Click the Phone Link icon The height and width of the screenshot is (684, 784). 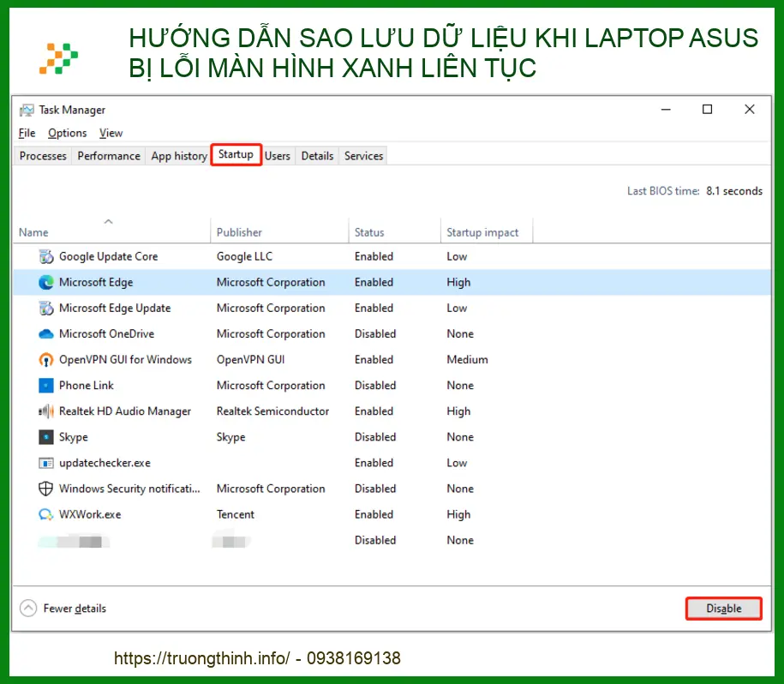point(46,386)
